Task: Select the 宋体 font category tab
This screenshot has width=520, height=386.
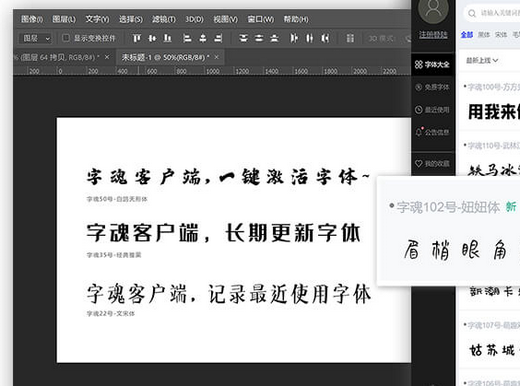Action: click(501, 34)
